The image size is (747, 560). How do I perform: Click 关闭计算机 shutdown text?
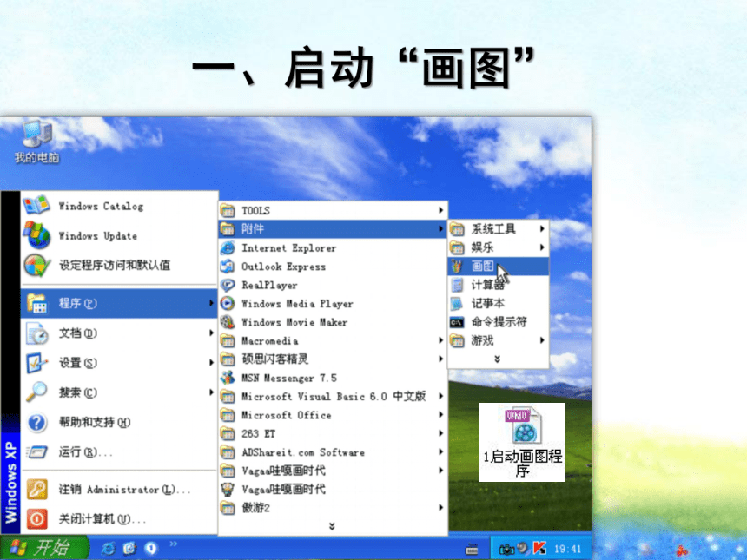point(102,519)
